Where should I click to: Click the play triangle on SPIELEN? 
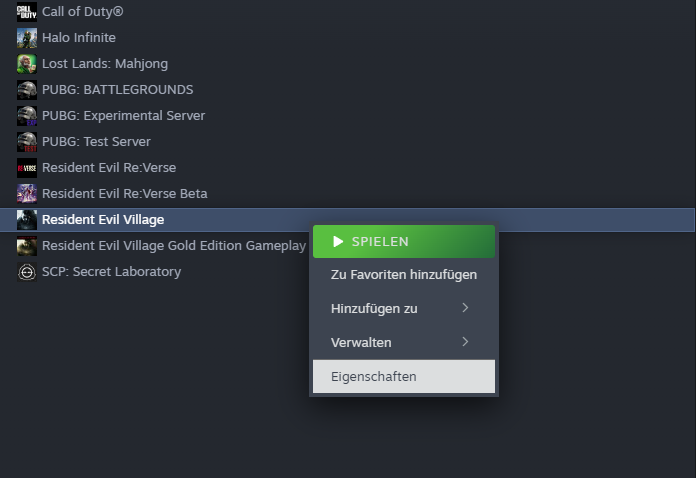[338, 241]
